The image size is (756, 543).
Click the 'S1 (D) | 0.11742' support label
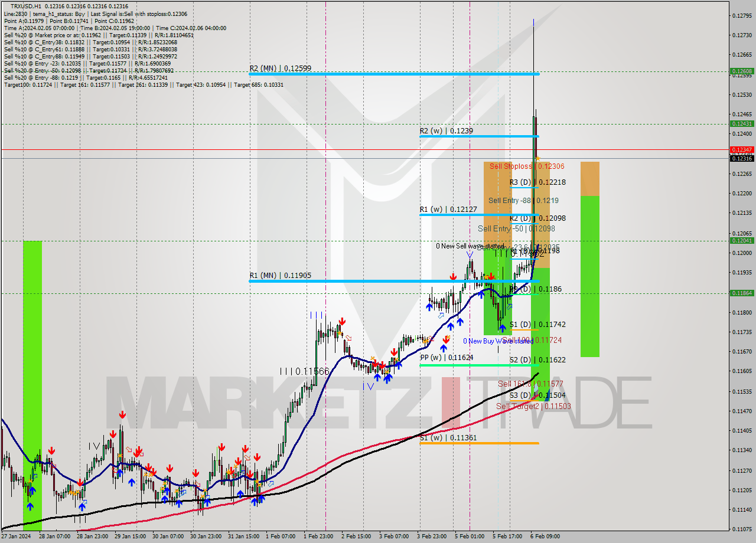coord(537,325)
